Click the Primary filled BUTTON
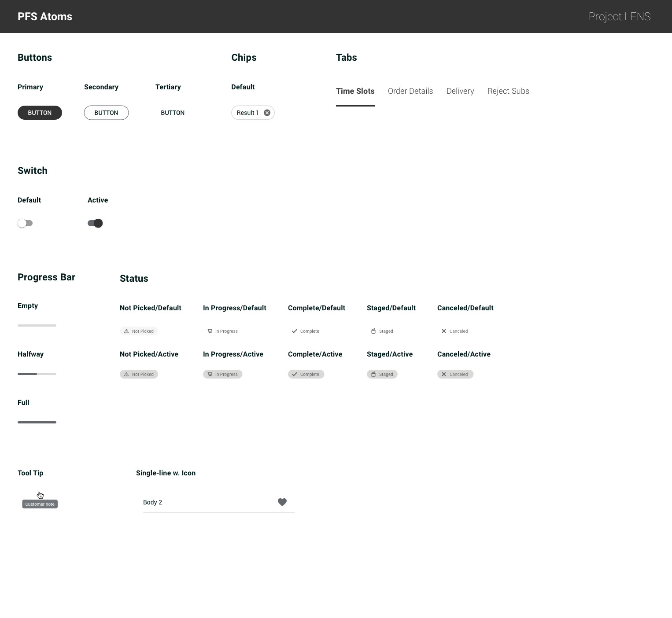672x618 pixels. coord(40,113)
